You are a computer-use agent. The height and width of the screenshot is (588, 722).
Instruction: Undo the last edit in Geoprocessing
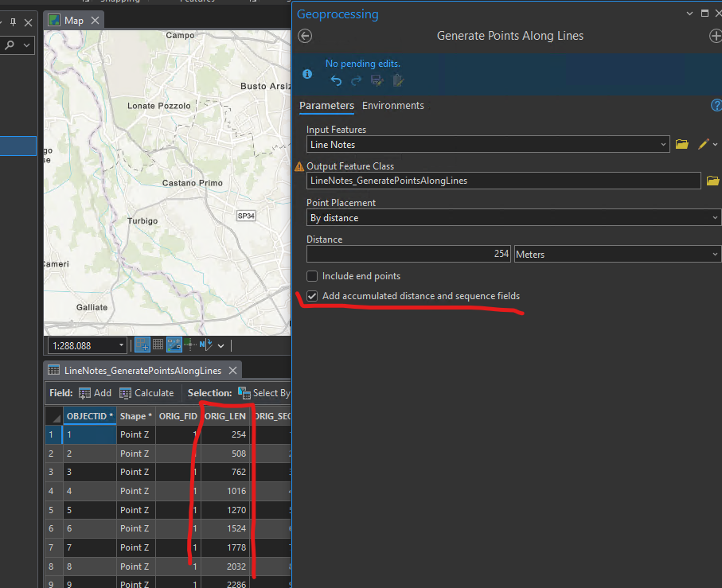(x=336, y=80)
